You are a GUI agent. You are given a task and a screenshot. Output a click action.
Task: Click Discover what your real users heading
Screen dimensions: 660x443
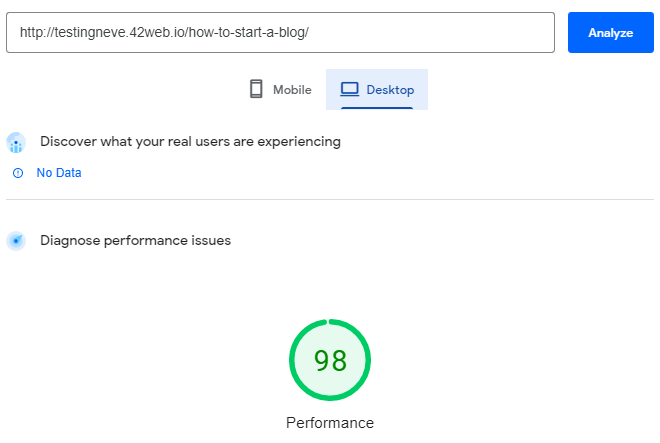(x=190, y=141)
